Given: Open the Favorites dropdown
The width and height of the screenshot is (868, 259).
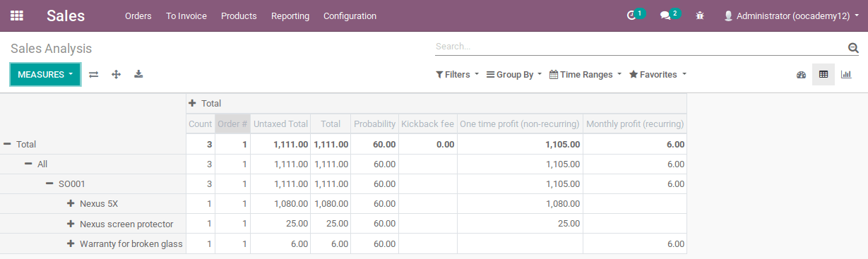Looking at the screenshot, I should pos(658,74).
